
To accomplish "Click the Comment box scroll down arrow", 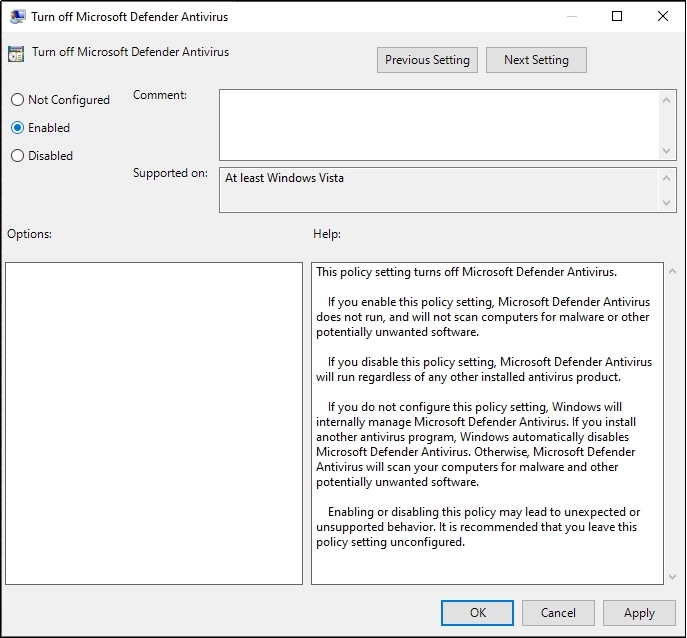I will tap(668, 150).
